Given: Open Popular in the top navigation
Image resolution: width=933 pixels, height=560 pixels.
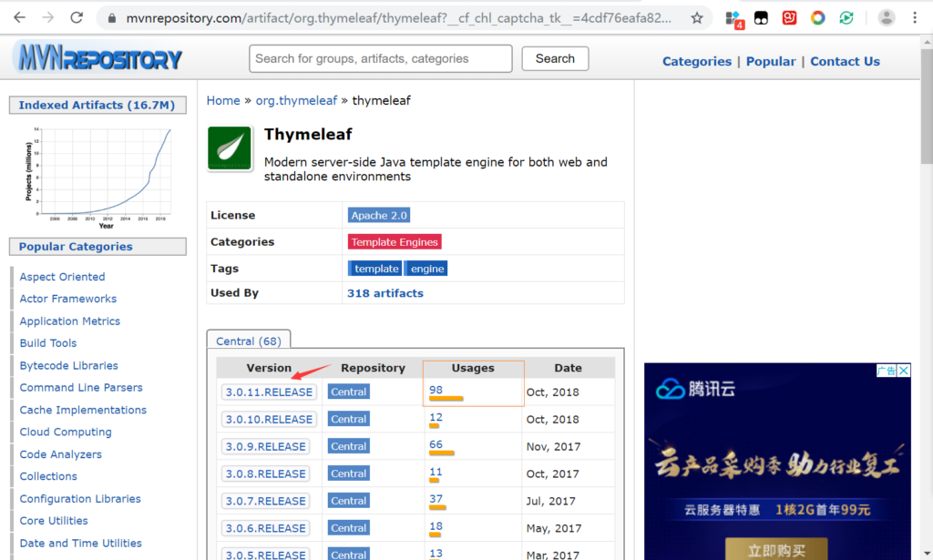Looking at the screenshot, I should (x=771, y=61).
